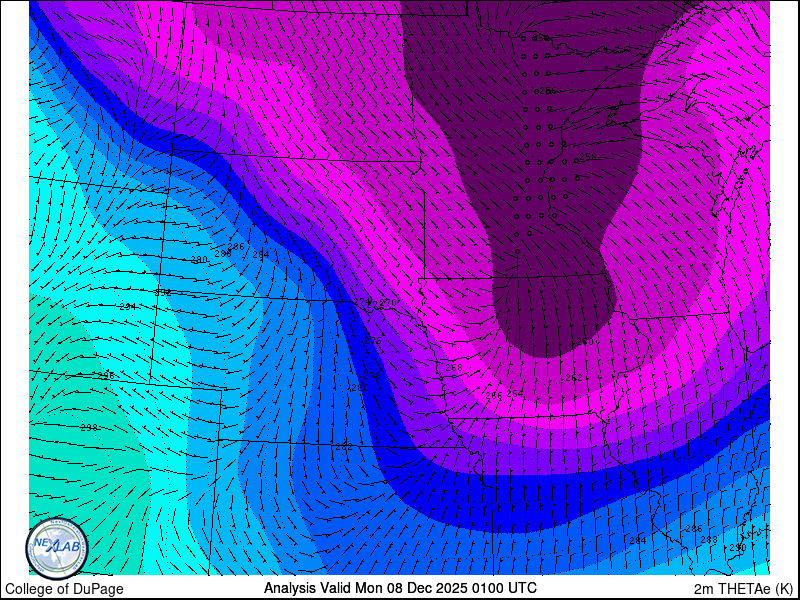Click the 276 contour label

[373, 340]
